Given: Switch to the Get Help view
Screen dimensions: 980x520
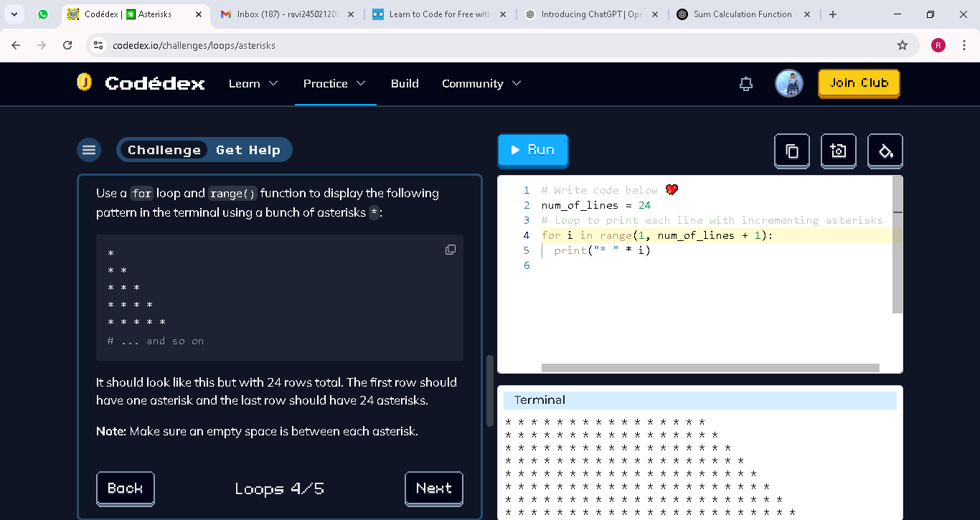Looking at the screenshot, I should tap(248, 150).
